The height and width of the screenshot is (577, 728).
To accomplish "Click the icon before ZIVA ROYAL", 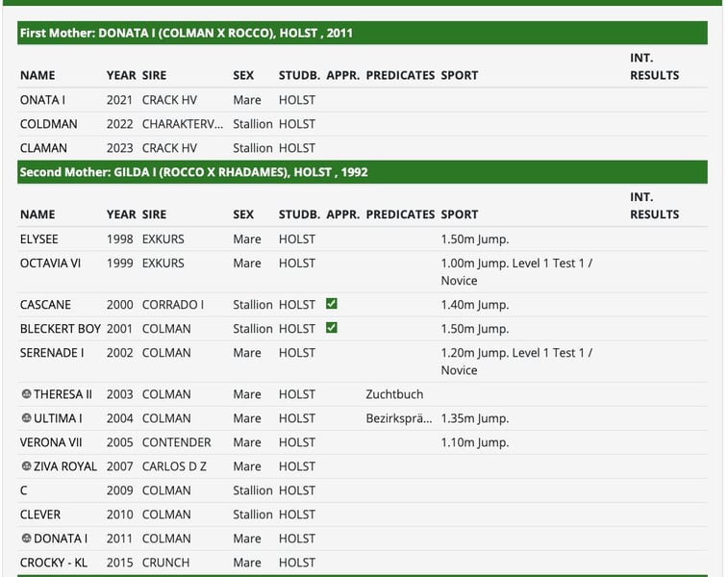I will 26,466.
